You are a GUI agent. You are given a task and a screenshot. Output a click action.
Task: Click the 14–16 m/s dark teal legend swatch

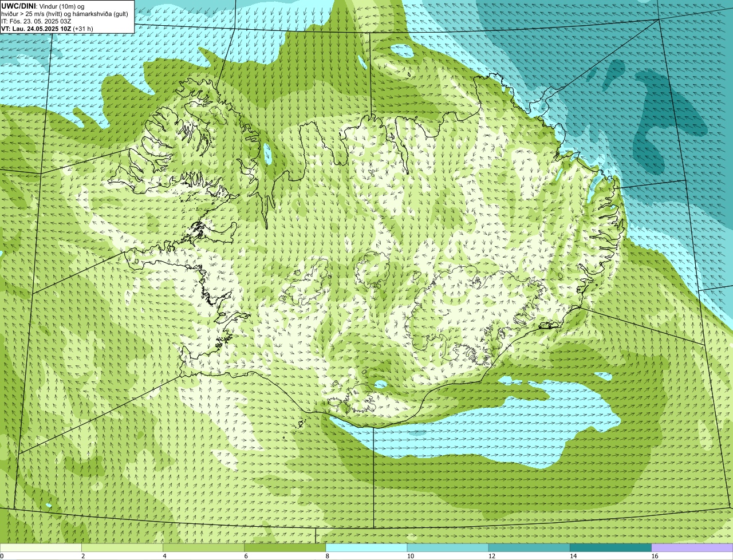tap(611, 547)
